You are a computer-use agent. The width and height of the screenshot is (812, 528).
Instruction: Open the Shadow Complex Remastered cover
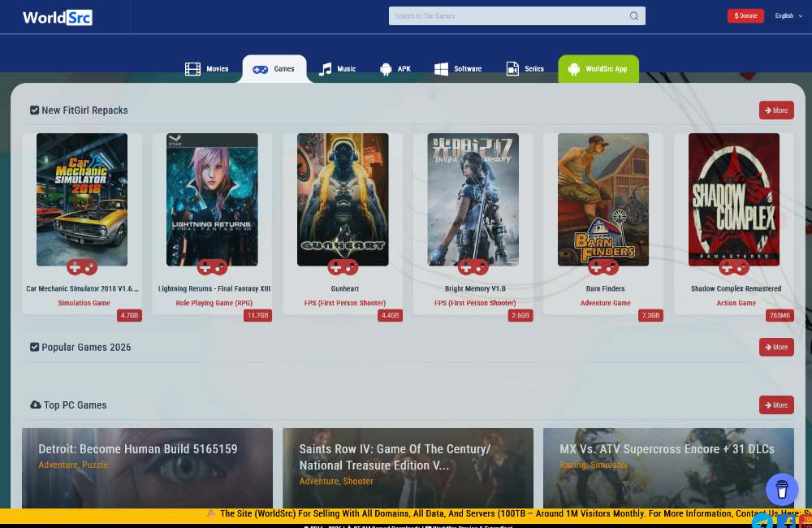point(734,200)
